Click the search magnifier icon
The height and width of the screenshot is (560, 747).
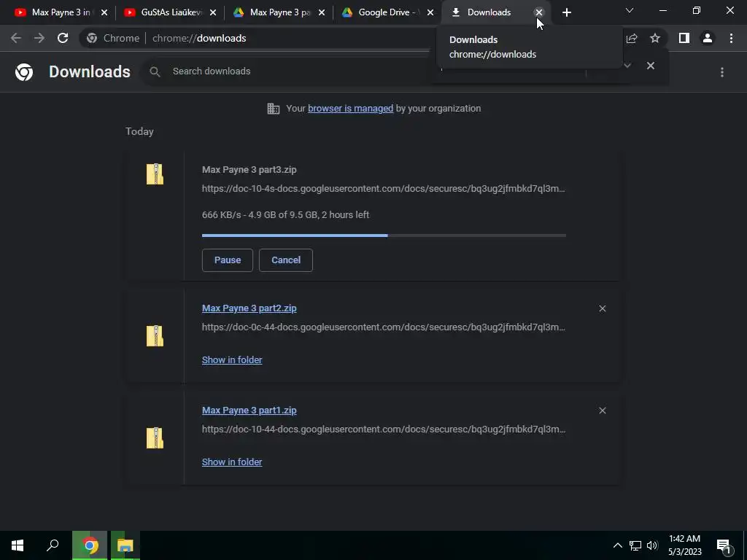click(155, 71)
